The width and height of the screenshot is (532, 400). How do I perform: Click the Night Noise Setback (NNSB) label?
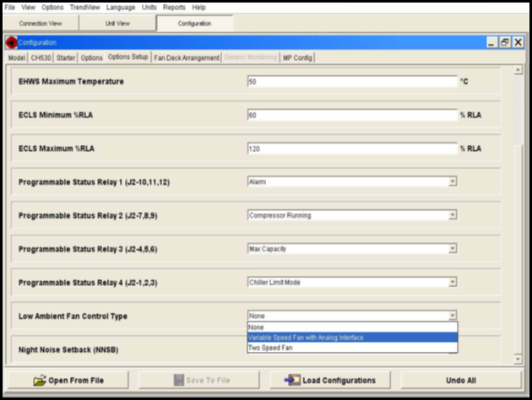[68, 350]
